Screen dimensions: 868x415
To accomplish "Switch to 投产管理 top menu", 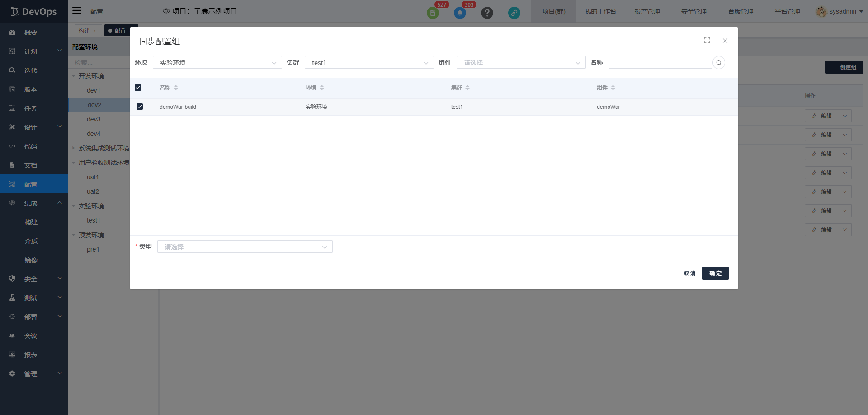I will (x=647, y=11).
